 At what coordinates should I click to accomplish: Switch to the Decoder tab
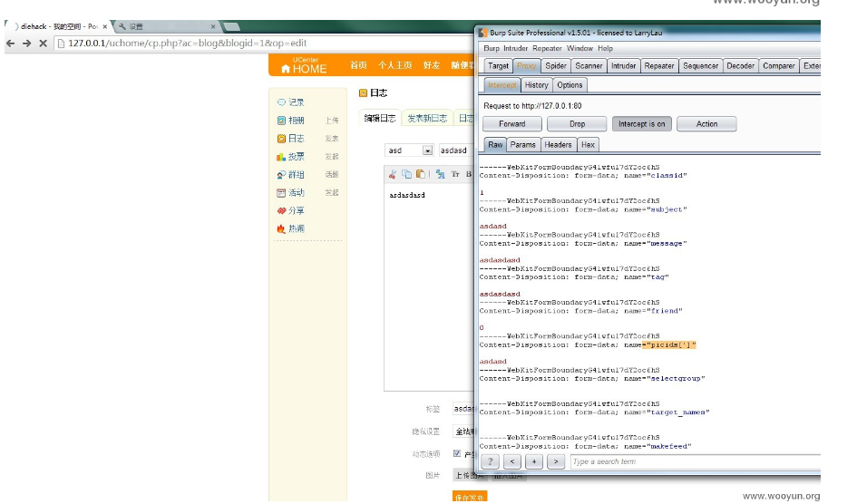[741, 66]
